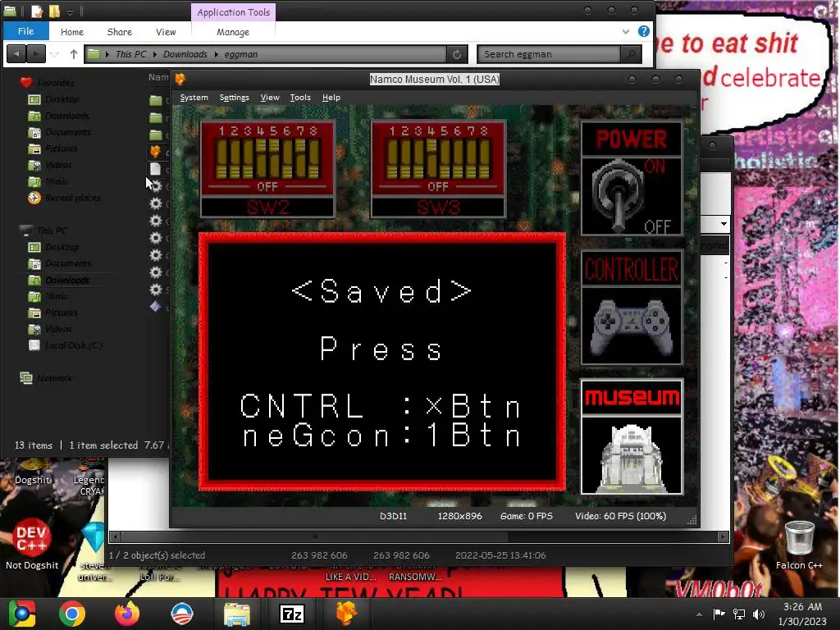This screenshot has width=840, height=630.
Task: Click the Video: 60 FPS (100%) status text
Action: coord(620,516)
